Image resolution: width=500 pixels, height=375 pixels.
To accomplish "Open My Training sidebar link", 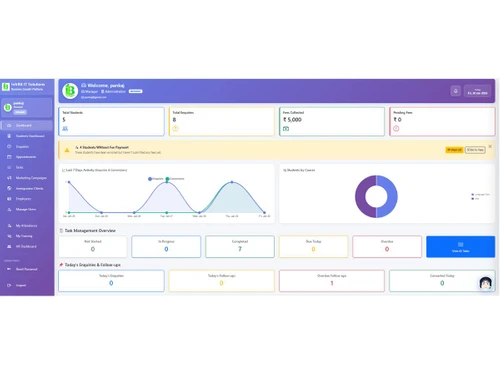I will point(27,236).
